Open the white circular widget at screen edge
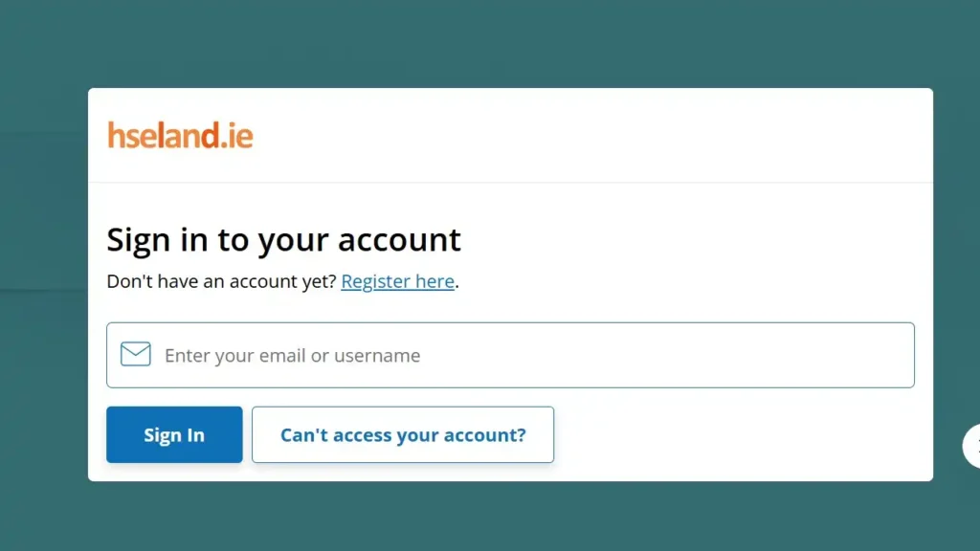The image size is (980, 551). pyautogui.click(x=974, y=446)
